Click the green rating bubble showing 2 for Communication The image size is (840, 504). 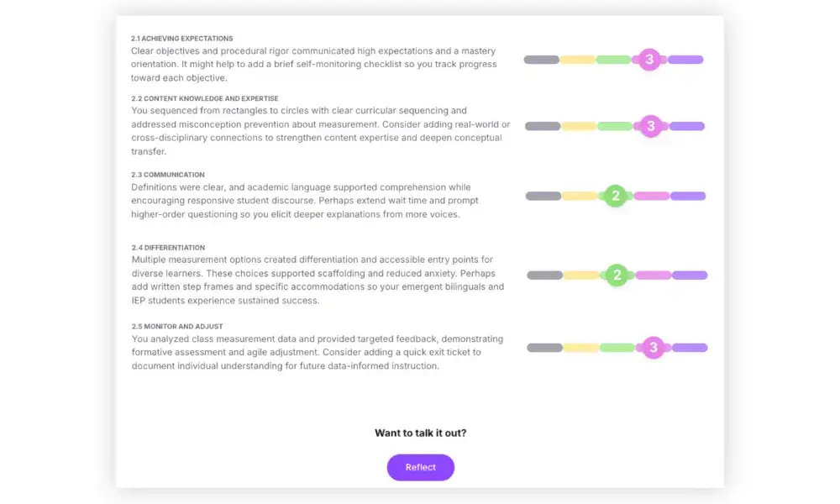616,196
